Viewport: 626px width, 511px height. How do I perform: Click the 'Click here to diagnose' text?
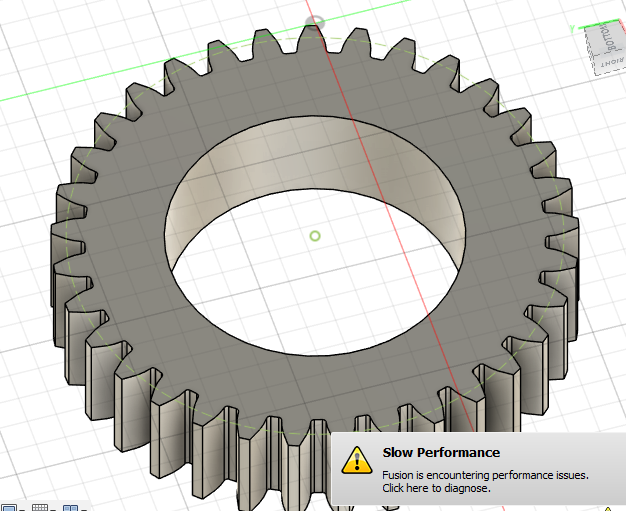436,488
